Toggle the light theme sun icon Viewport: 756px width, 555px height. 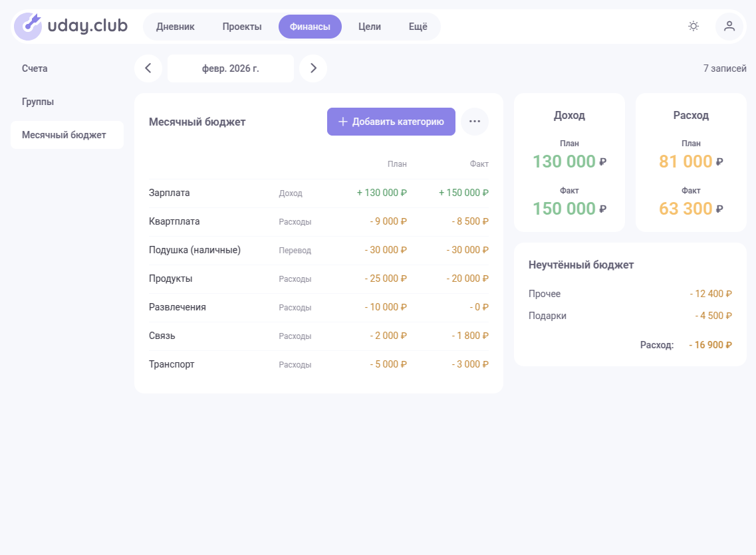(x=693, y=26)
